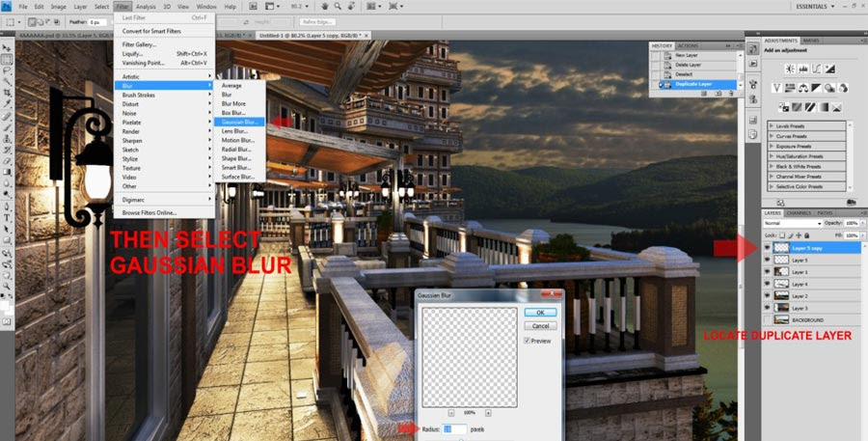Hide Layer 3 with eye icon

coord(768,308)
